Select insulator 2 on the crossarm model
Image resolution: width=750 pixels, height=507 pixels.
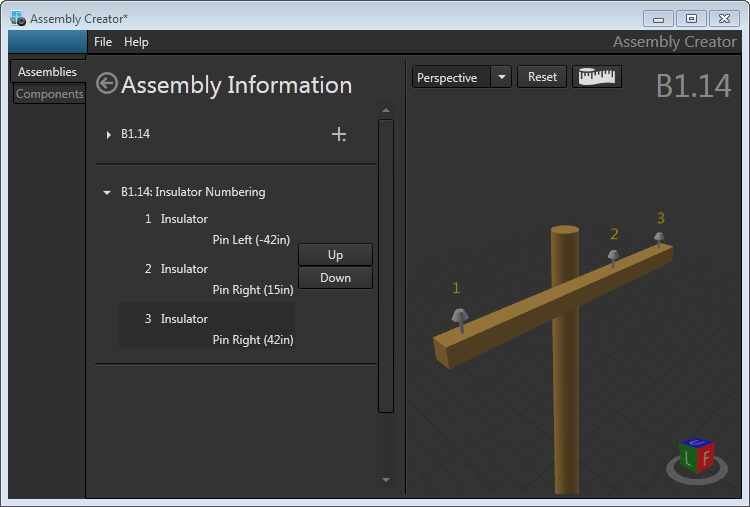[x=614, y=256]
